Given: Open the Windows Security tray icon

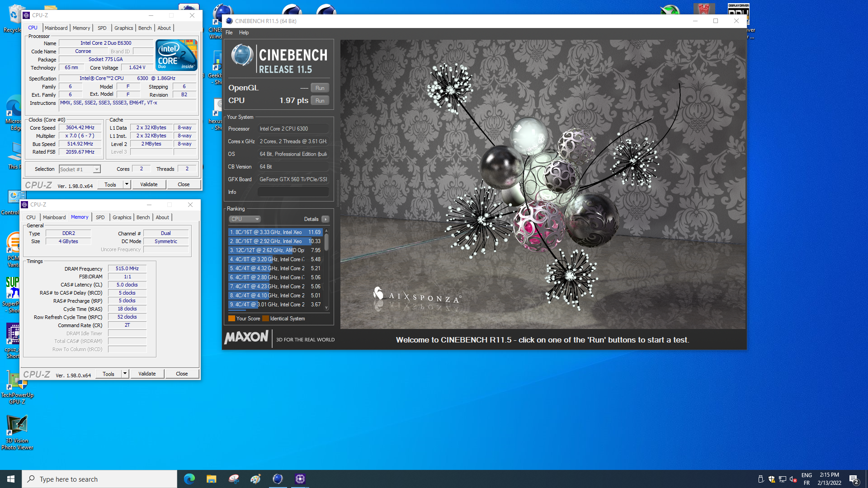Looking at the screenshot, I should [x=771, y=479].
